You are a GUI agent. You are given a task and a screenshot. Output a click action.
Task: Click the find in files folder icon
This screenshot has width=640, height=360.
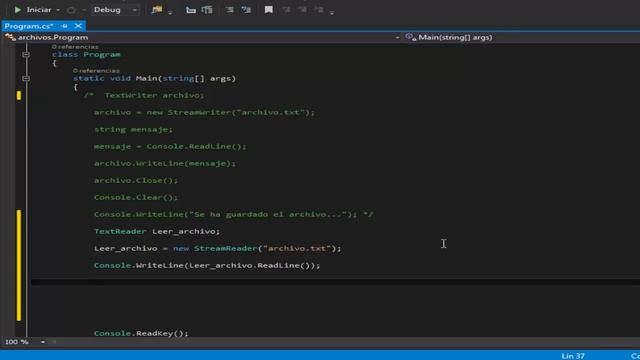click(157, 10)
